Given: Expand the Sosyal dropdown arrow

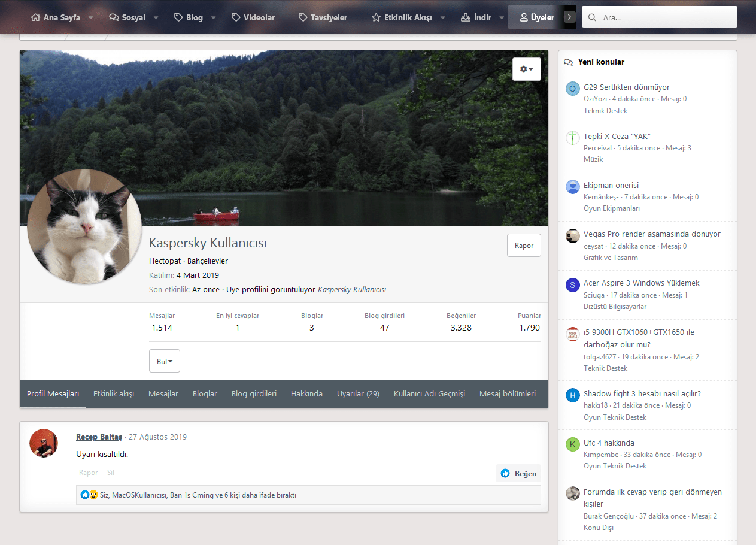Looking at the screenshot, I should (156, 17).
